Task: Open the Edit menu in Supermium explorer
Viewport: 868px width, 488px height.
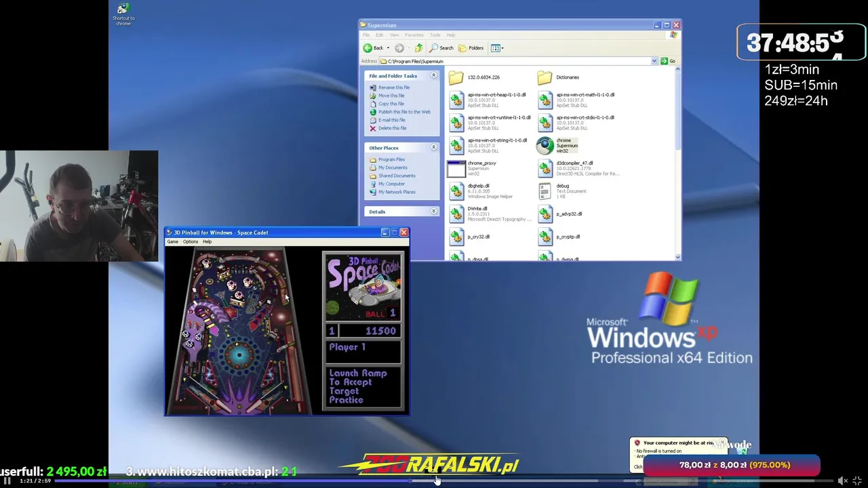Action: 380,35
